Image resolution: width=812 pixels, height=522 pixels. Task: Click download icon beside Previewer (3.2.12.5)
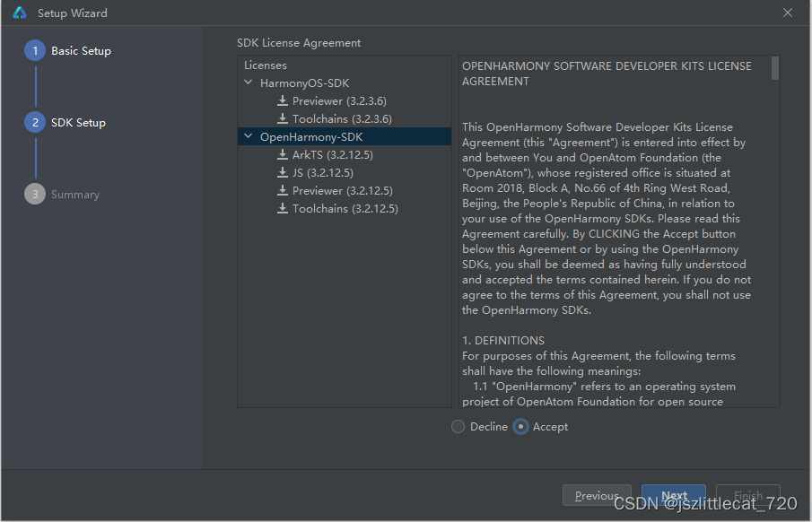tap(283, 190)
